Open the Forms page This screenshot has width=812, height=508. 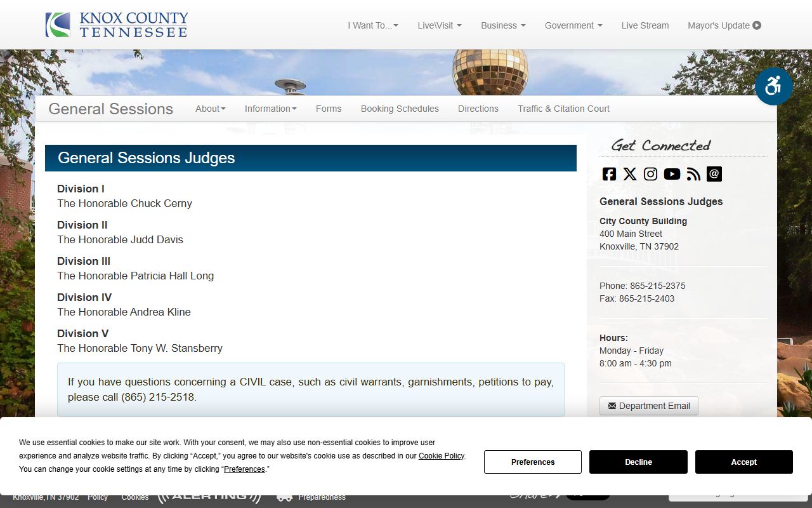(329, 109)
